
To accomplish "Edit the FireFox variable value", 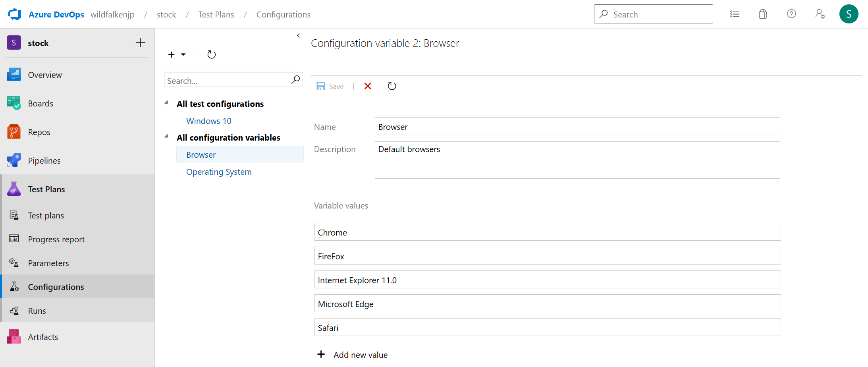I will click(x=548, y=256).
